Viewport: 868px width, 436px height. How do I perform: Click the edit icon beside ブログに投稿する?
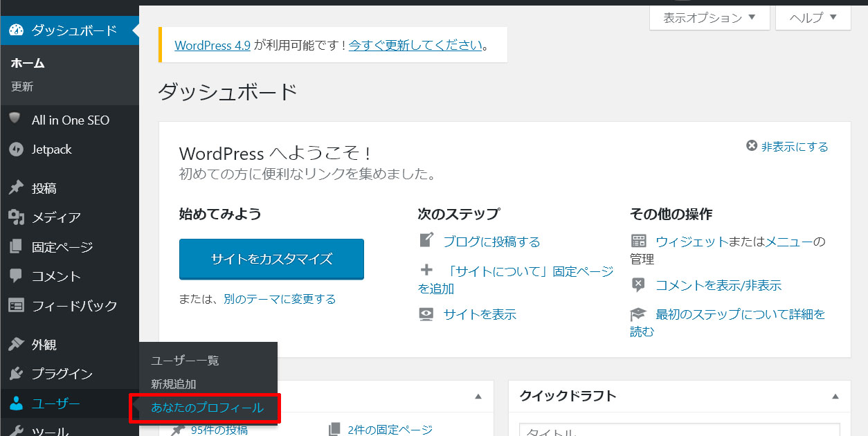[427, 240]
